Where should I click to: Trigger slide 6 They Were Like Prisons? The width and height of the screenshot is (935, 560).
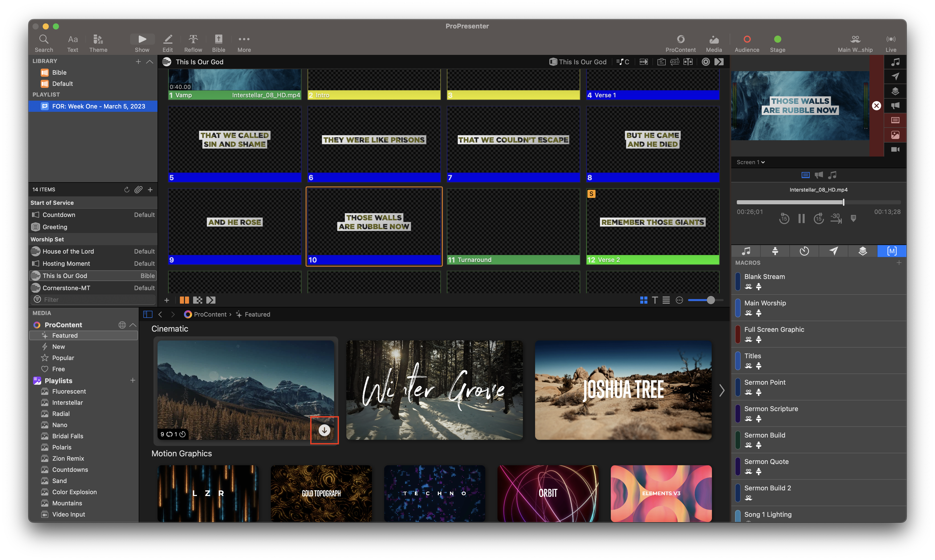click(374, 144)
